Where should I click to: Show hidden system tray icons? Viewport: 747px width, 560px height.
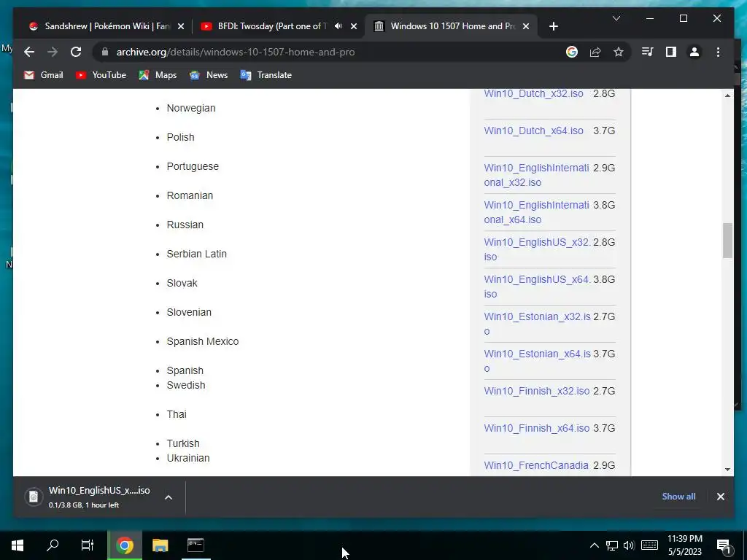[x=594, y=545]
